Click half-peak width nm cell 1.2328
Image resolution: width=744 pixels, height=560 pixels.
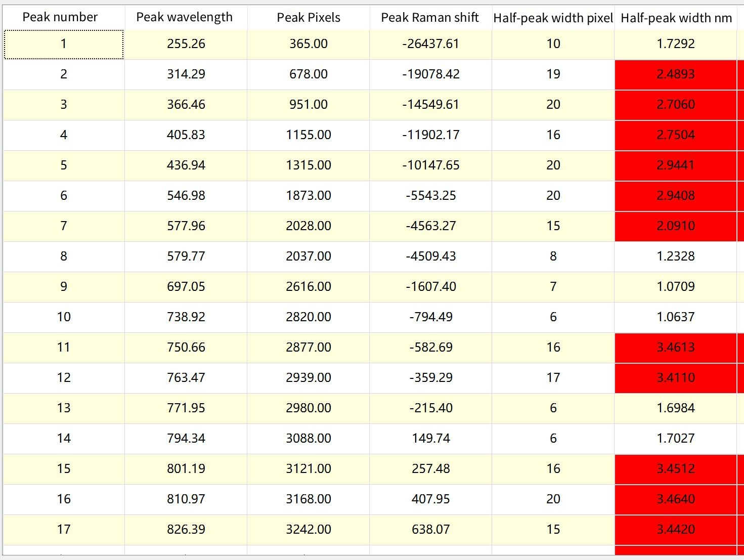(676, 256)
